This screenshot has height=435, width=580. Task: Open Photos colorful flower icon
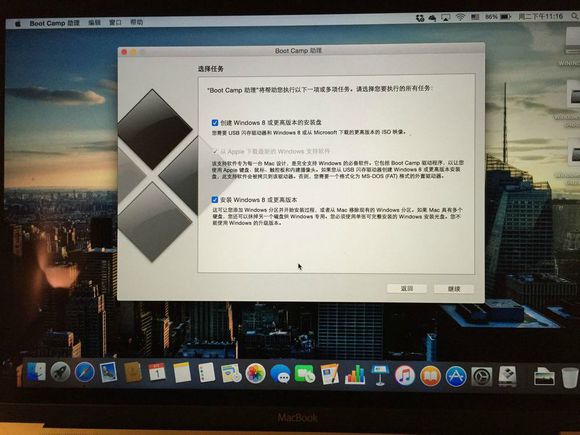256,374
